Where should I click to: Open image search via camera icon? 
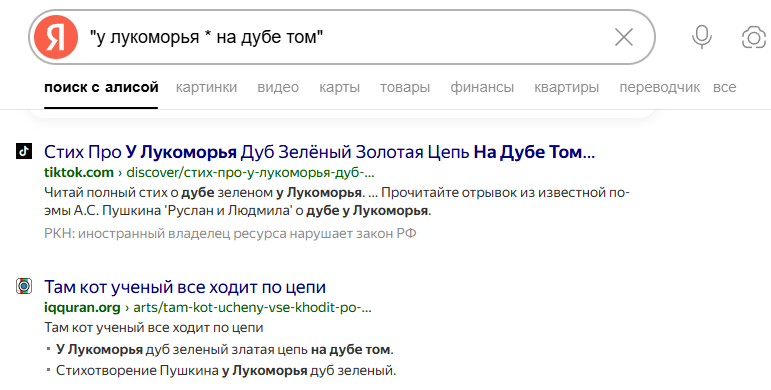(x=753, y=37)
